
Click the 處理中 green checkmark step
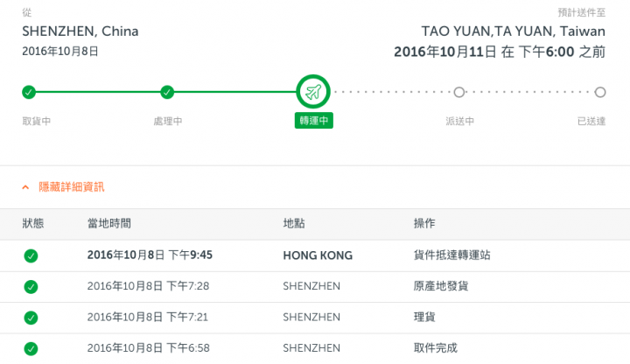point(167,92)
